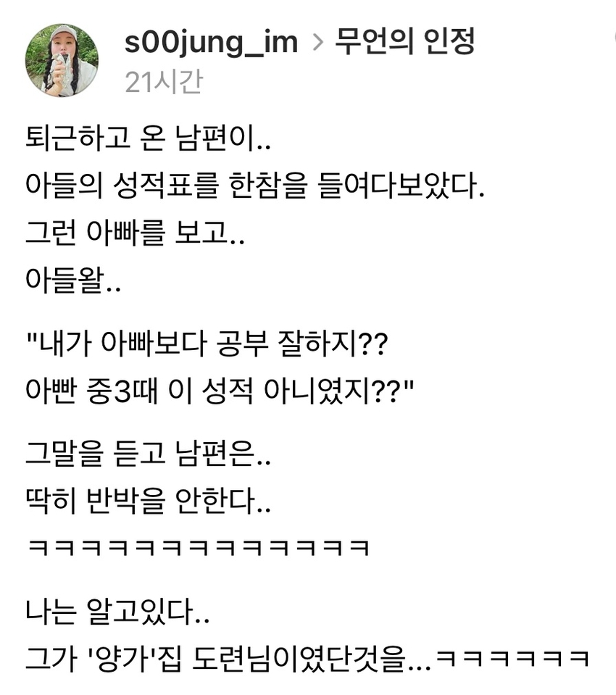Click the last line mentioning '양가'집 도련님
616x695 pixels.
307,659
